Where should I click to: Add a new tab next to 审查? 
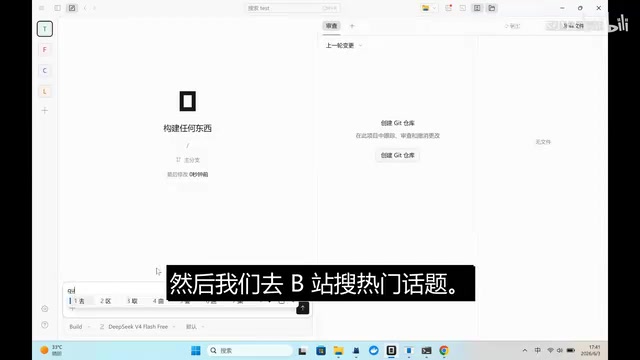coord(352,26)
